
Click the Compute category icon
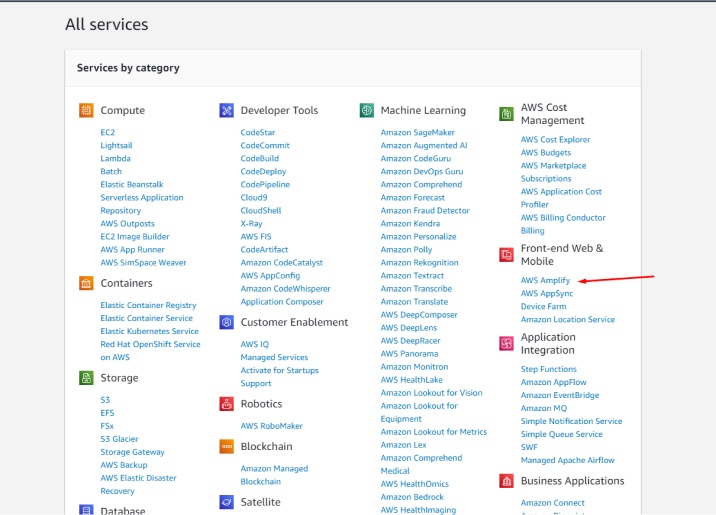pos(87,110)
